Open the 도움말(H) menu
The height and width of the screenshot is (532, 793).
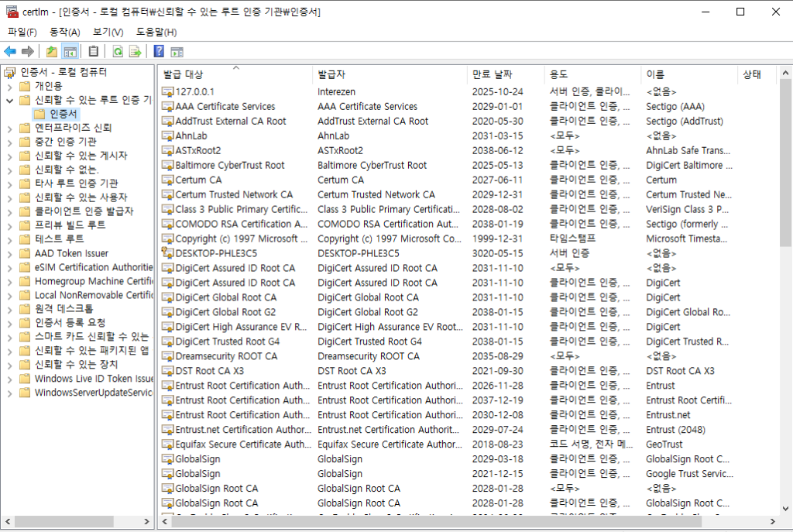point(156,33)
